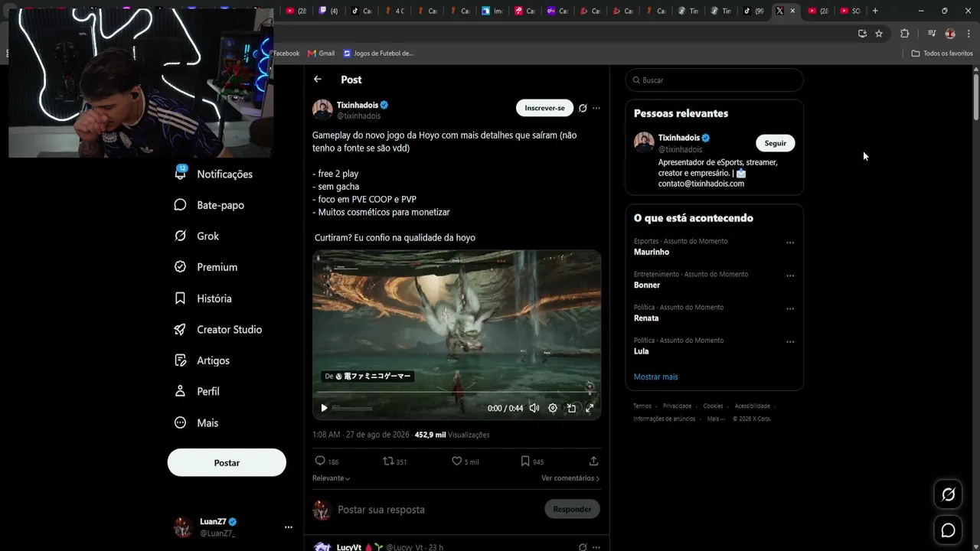Screen dimensions: 980x551
Task: Click the Buscar search field
Action: tap(714, 80)
